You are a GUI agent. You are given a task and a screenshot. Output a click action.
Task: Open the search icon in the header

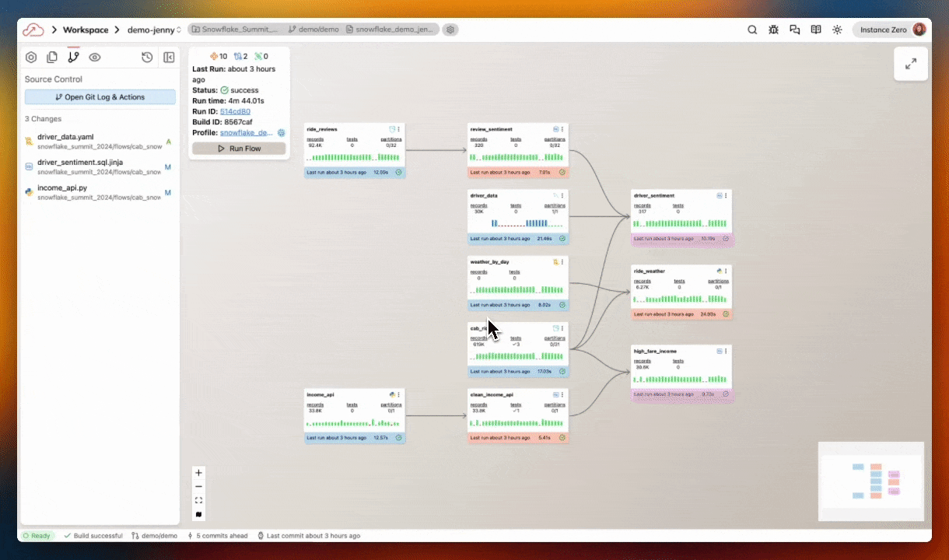(752, 30)
